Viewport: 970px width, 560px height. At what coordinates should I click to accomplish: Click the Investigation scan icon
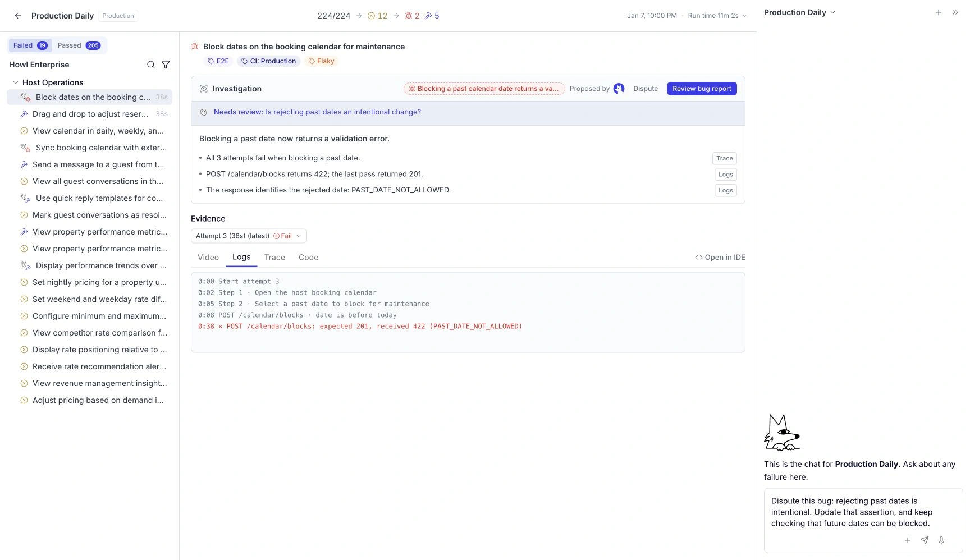pyautogui.click(x=204, y=89)
